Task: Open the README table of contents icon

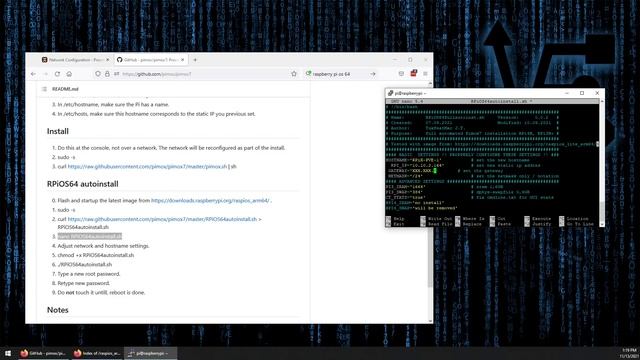Action: [x=44, y=89]
